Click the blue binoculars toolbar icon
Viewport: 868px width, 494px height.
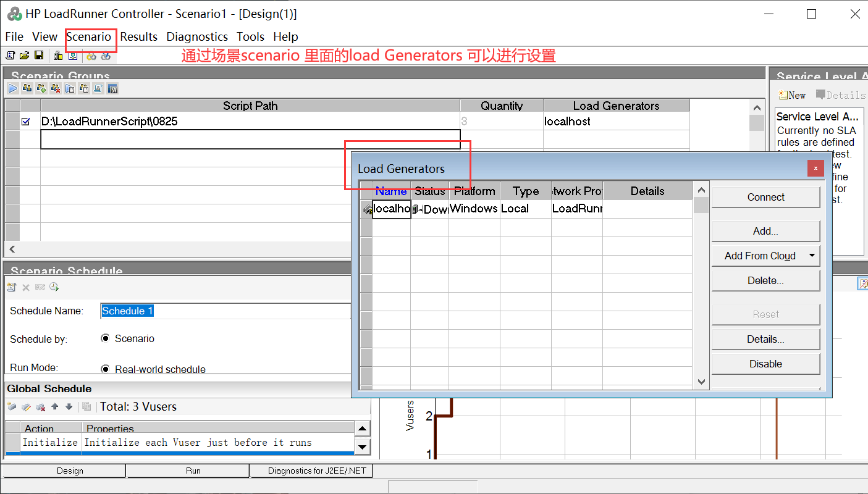tap(106, 56)
